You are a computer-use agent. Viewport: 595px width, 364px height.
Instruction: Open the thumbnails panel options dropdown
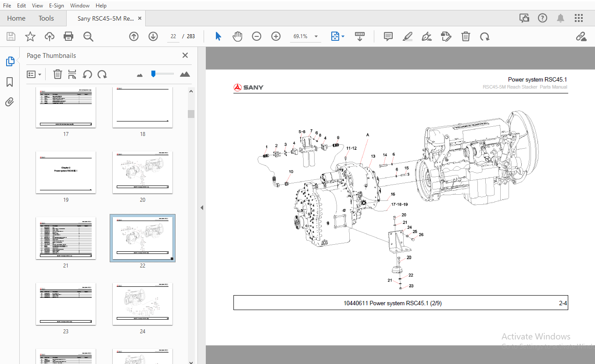point(34,74)
